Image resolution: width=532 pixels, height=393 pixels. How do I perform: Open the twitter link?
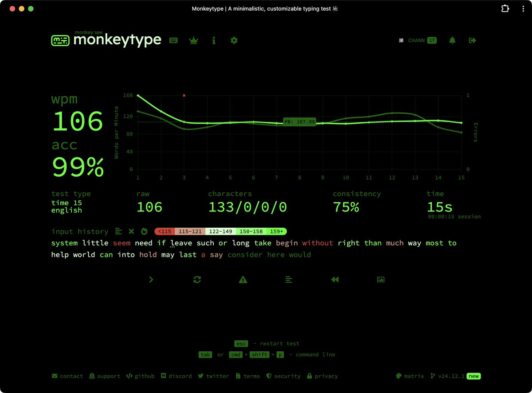coord(213,376)
